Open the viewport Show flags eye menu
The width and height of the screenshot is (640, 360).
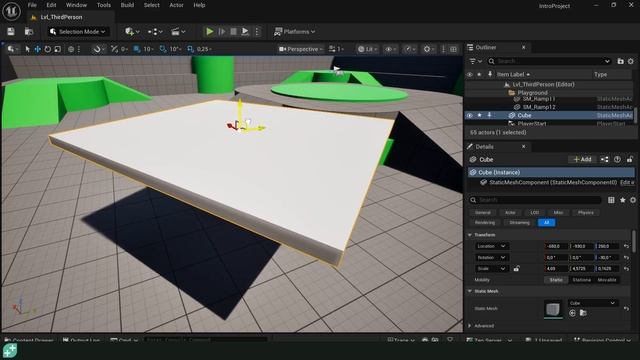point(391,49)
